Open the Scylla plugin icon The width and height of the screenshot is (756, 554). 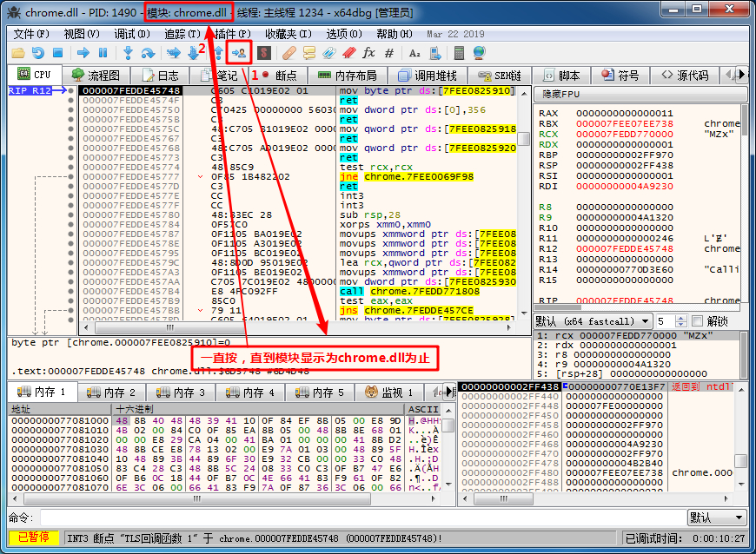(x=264, y=53)
